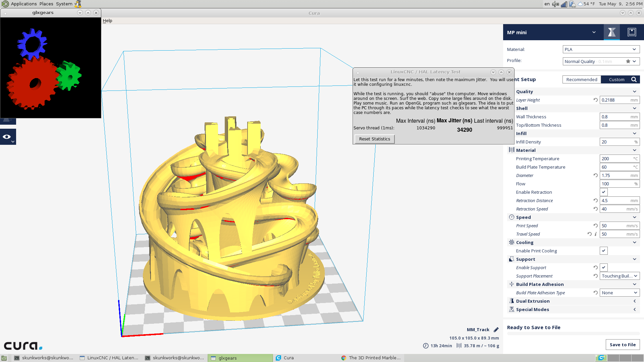Click the Wall Thickness input field
Viewport: 644px width, 362px height.
click(x=620, y=117)
